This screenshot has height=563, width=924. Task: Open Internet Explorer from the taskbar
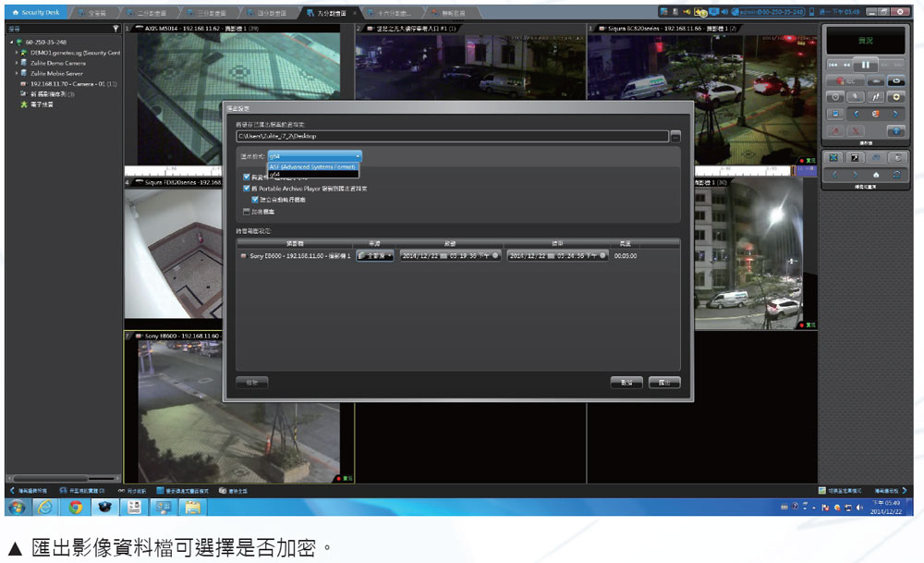[45, 507]
